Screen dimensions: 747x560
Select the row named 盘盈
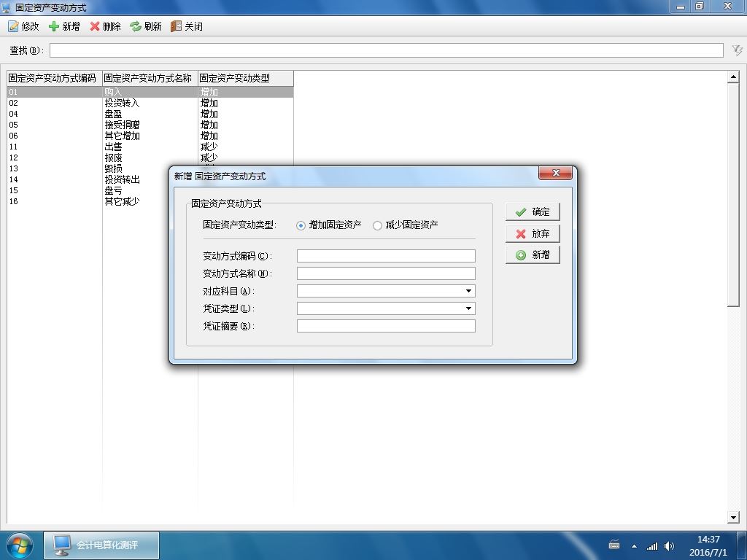click(x=150, y=114)
